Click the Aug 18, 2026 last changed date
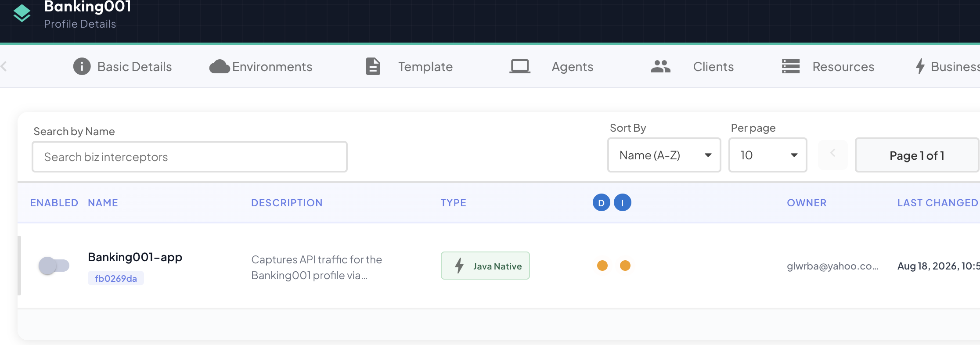This screenshot has height=345, width=980. 939,266
